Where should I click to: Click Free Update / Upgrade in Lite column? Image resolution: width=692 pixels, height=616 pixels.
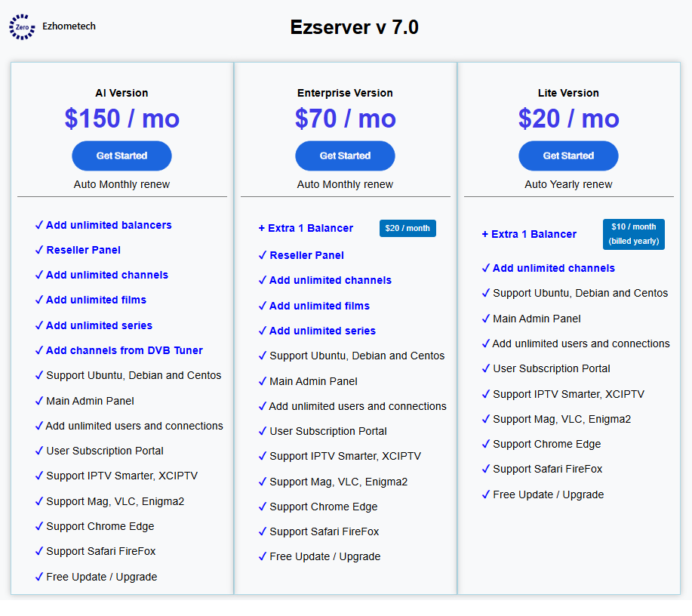548,495
